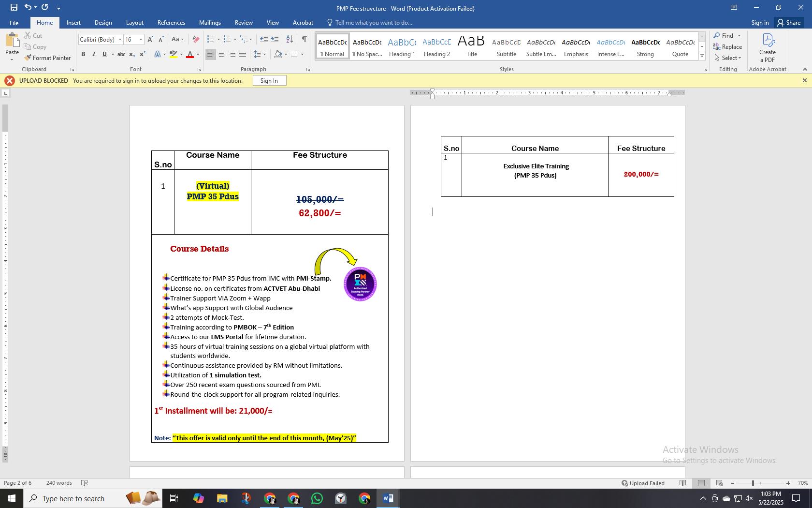This screenshot has height=508, width=812.
Task: Click the Cut scissors button
Action: click(33, 36)
